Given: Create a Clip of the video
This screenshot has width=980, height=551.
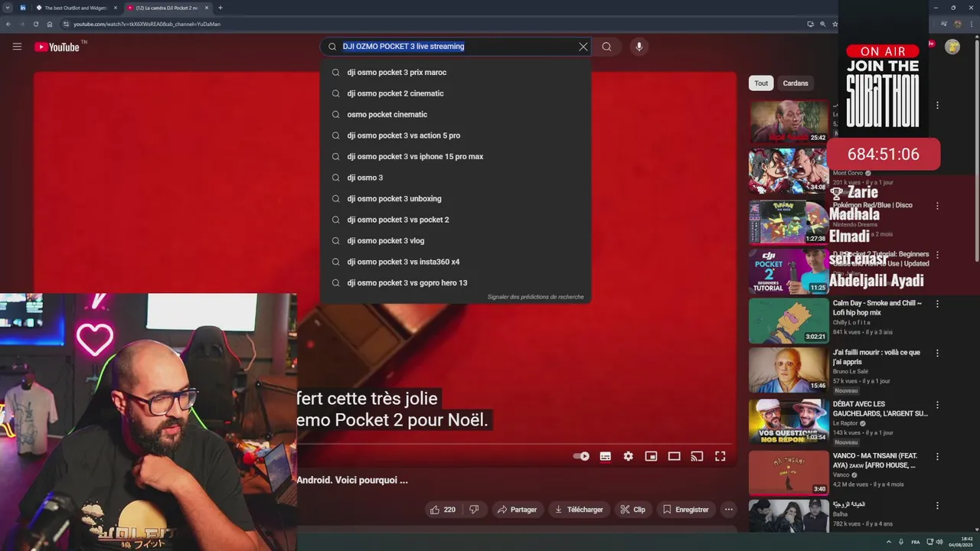Looking at the screenshot, I should (x=633, y=510).
